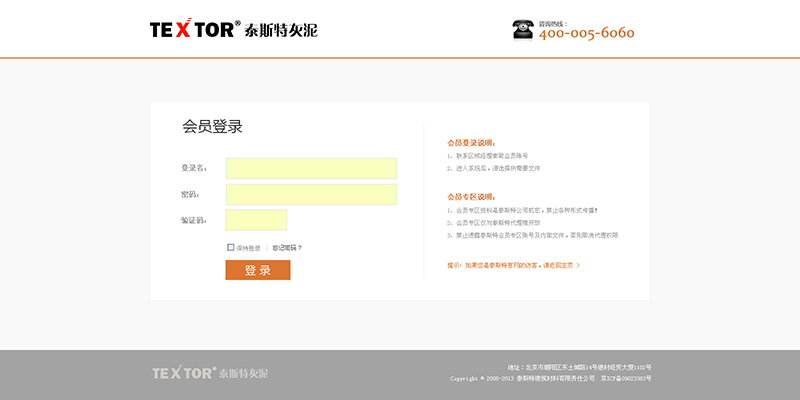
Task: Focus the 登录名 input field
Action: click(x=311, y=168)
